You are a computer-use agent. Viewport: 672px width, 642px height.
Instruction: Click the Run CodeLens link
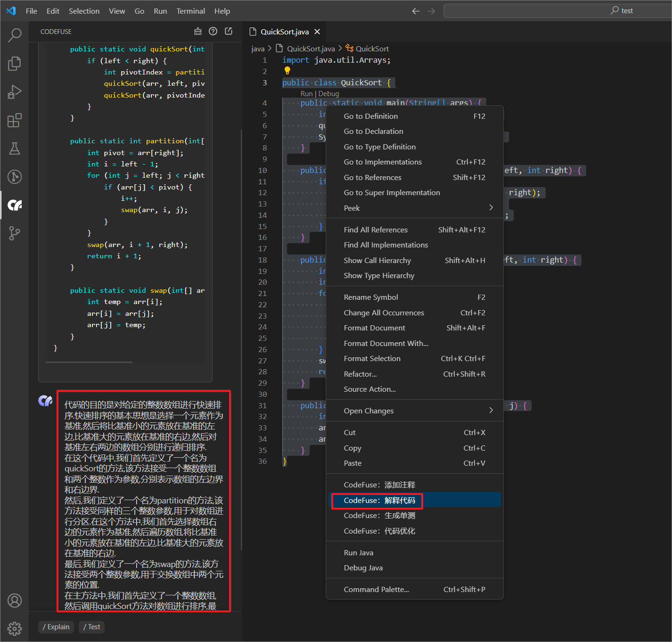coord(306,94)
